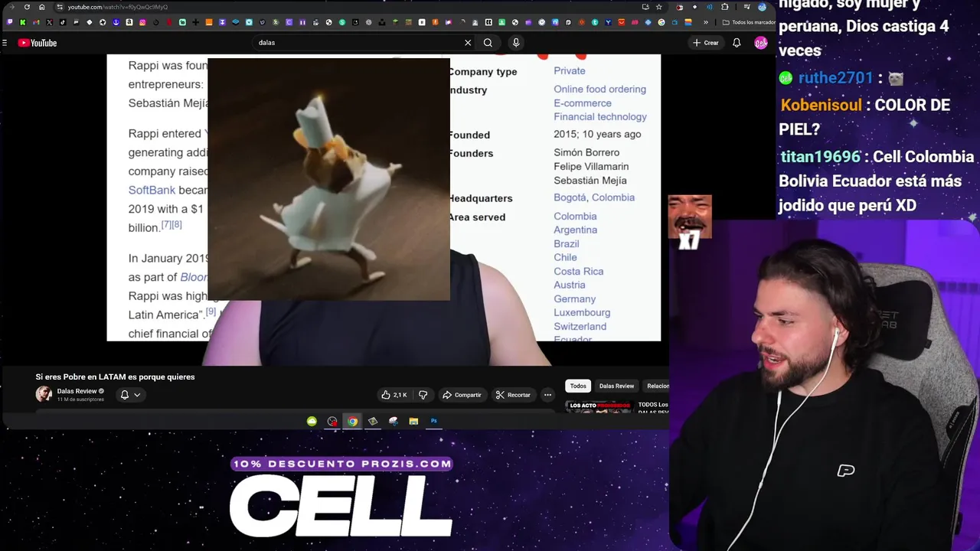Screen dimensions: 980x551
Task: Open the LOS ACTO recommended thumbnail
Action: [x=598, y=406]
